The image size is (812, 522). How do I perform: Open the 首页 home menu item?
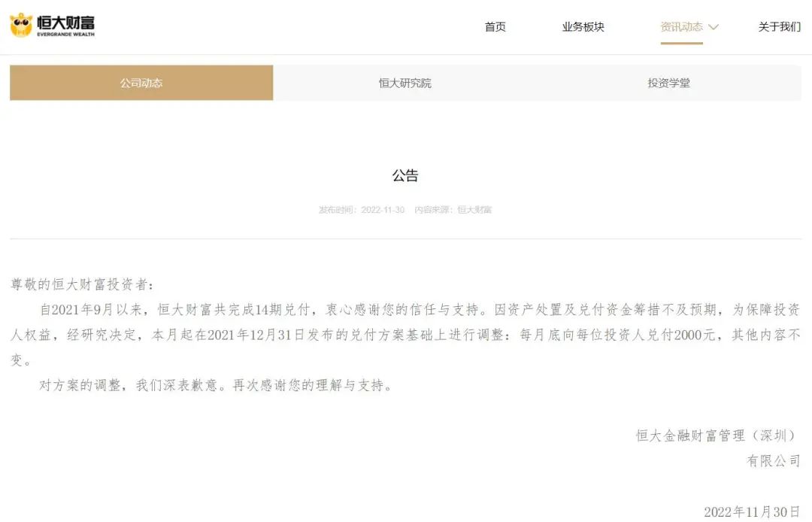pyautogui.click(x=495, y=27)
